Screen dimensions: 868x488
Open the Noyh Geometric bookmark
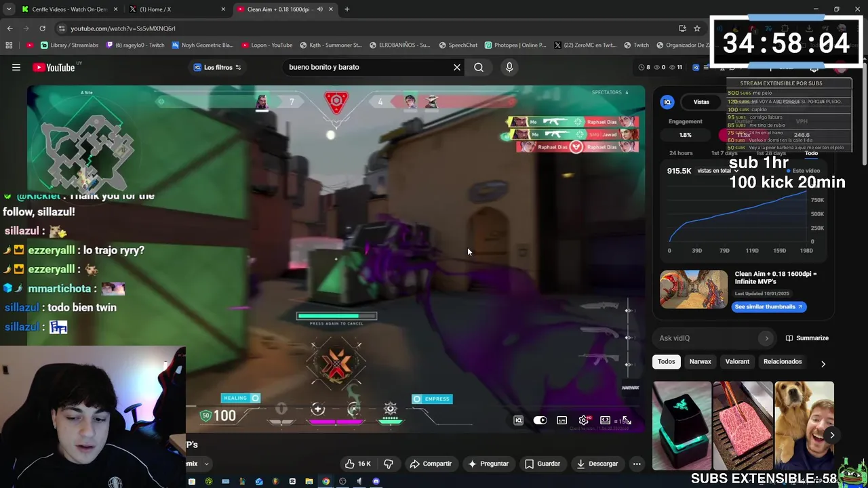point(202,45)
